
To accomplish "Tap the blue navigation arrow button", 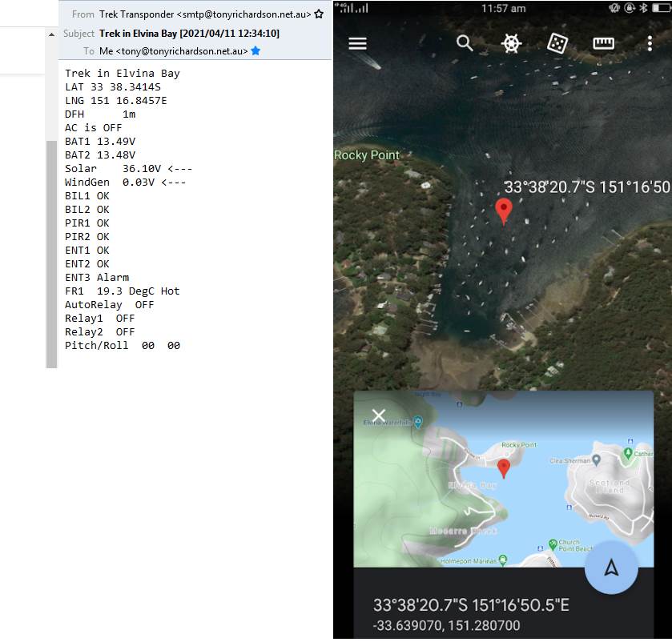I will pyautogui.click(x=611, y=568).
